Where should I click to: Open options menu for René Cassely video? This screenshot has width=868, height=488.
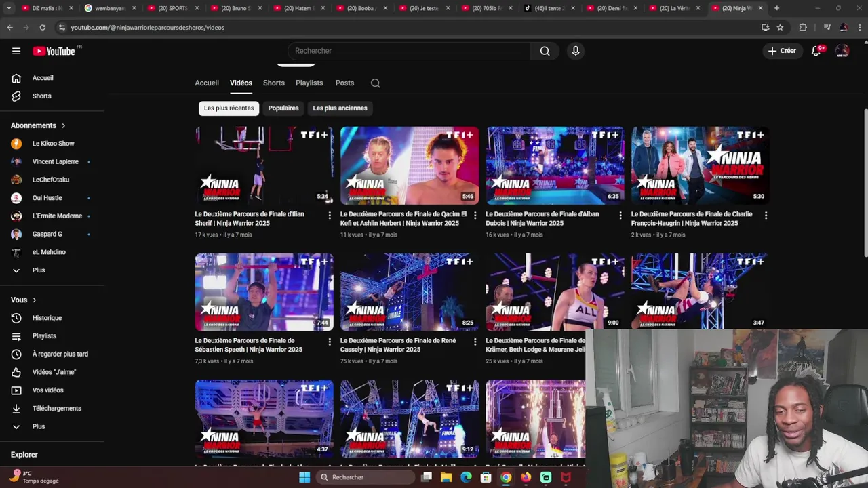point(475,342)
